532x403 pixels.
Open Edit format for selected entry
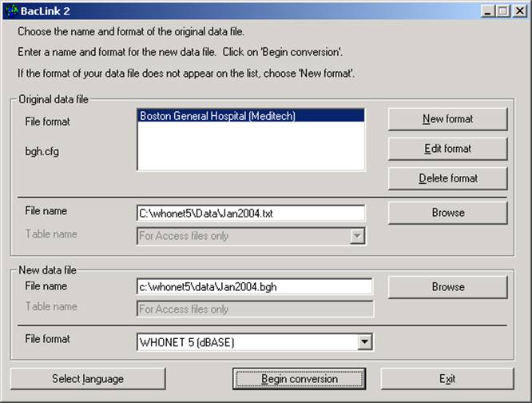[448, 149]
